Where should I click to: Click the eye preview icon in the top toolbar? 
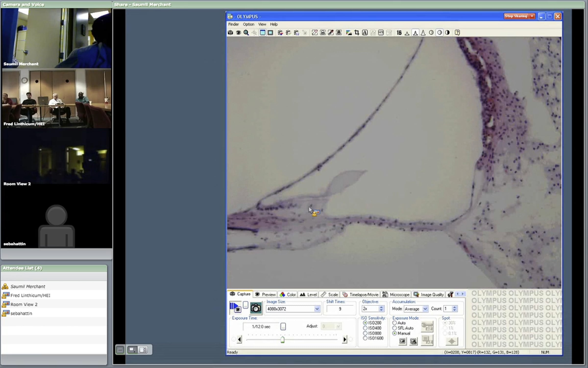(238, 33)
